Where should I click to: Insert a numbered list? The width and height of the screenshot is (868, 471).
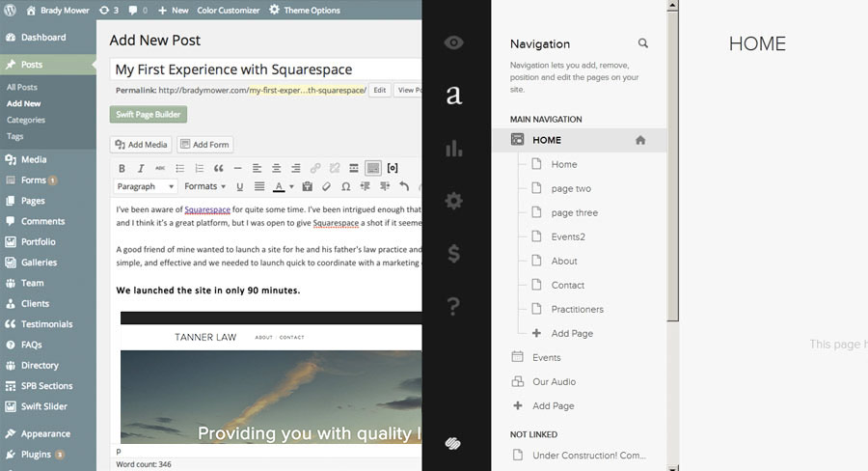(x=200, y=169)
